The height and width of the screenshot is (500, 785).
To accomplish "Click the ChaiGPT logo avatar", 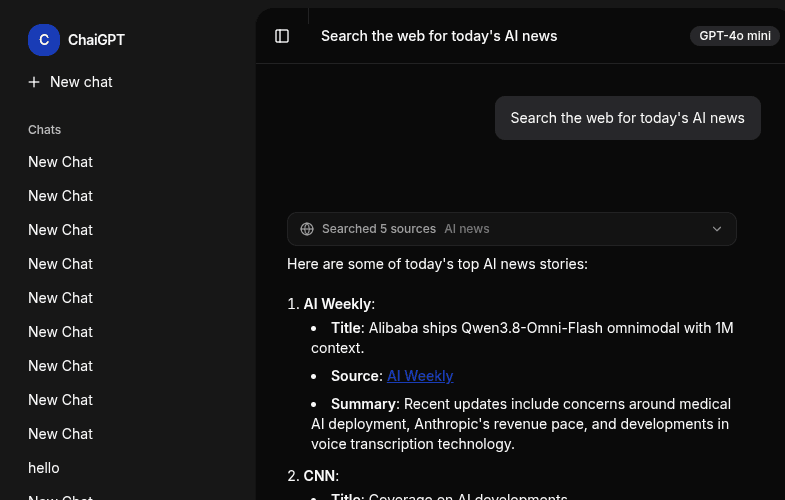I will [44, 40].
